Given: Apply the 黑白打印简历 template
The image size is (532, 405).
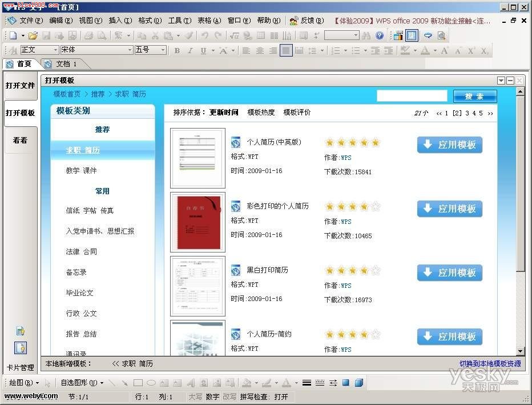Looking at the screenshot, I should 450,273.
